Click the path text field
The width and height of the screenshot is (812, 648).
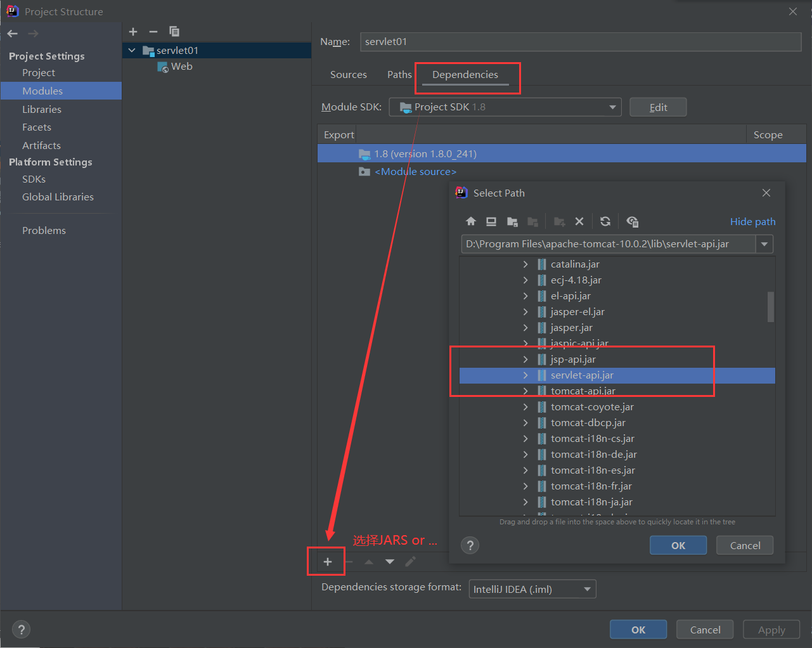click(609, 244)
